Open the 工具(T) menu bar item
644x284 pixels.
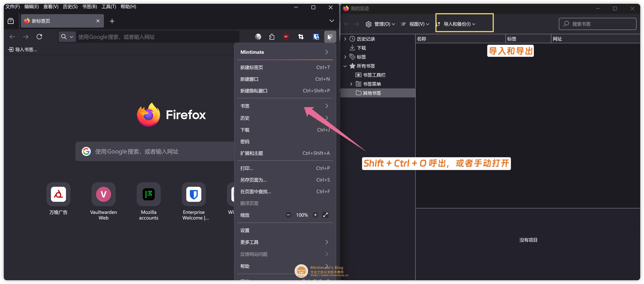coord(108,7)
